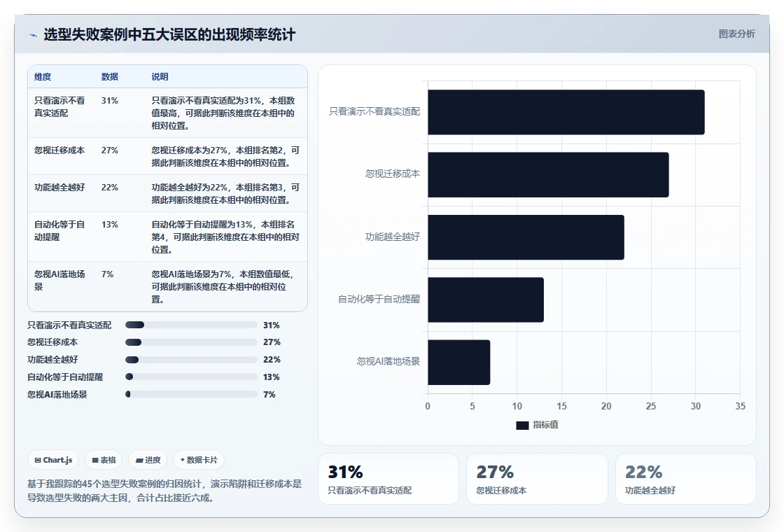Viewport: 784px width, 532px height.
Task: Click the 13% progress bar for 自动化等于自动提醒
Action: [191, 377]
